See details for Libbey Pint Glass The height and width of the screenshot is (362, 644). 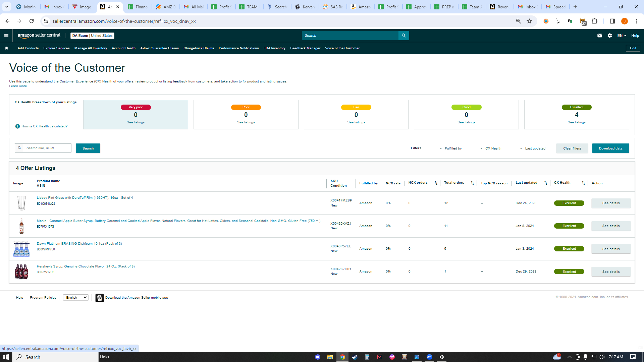pos(611,203)
